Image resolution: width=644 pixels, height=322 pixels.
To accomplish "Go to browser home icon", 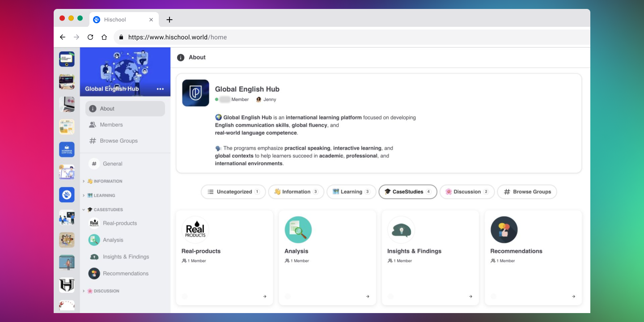I will coord(104,37).
